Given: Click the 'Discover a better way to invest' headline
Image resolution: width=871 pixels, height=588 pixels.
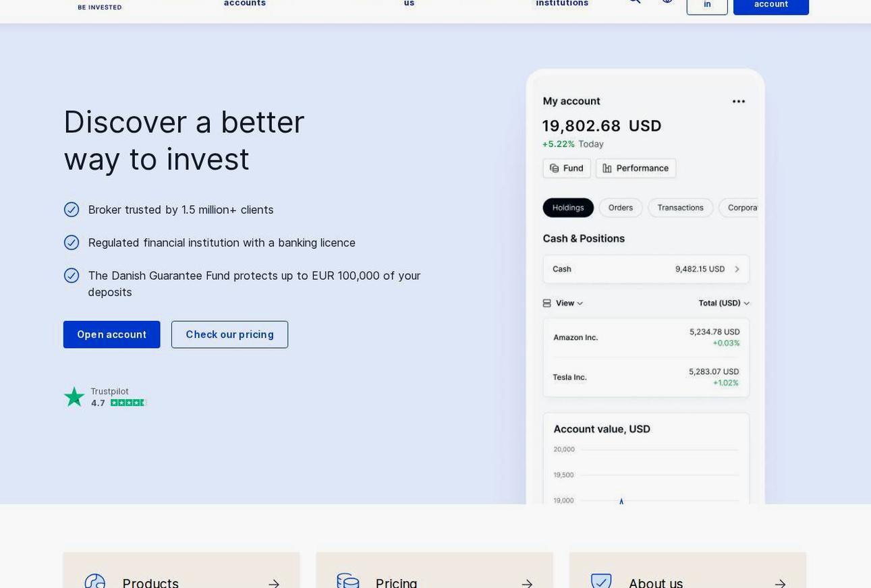Looking at the screenshot, I should (x=184, y=141).
